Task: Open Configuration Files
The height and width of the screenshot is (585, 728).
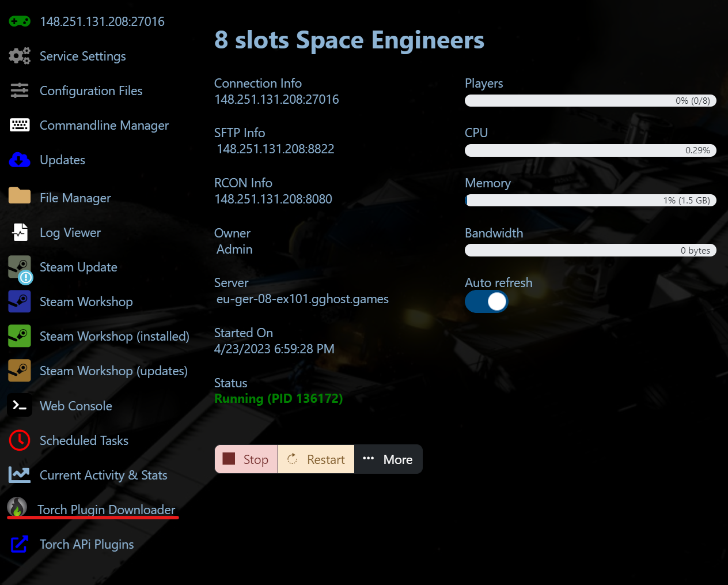Action: [x=91, y=90]
